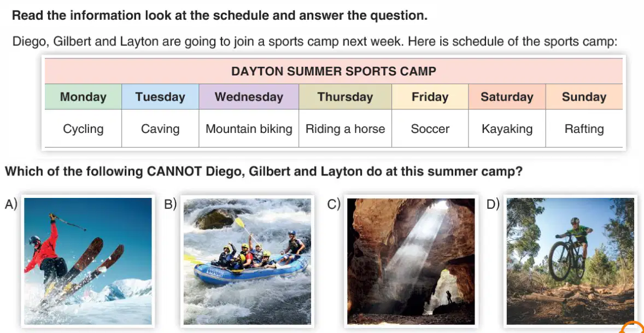The width and height of the screenshot is (644, 333).
Task: Click the Caving activity cell
Action: point(160,128)
